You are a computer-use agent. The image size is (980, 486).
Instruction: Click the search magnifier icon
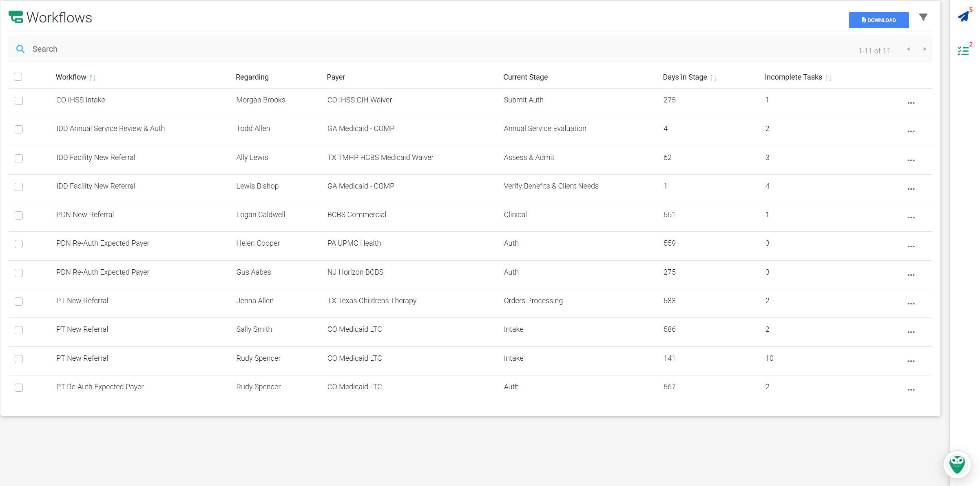(20, 49)
